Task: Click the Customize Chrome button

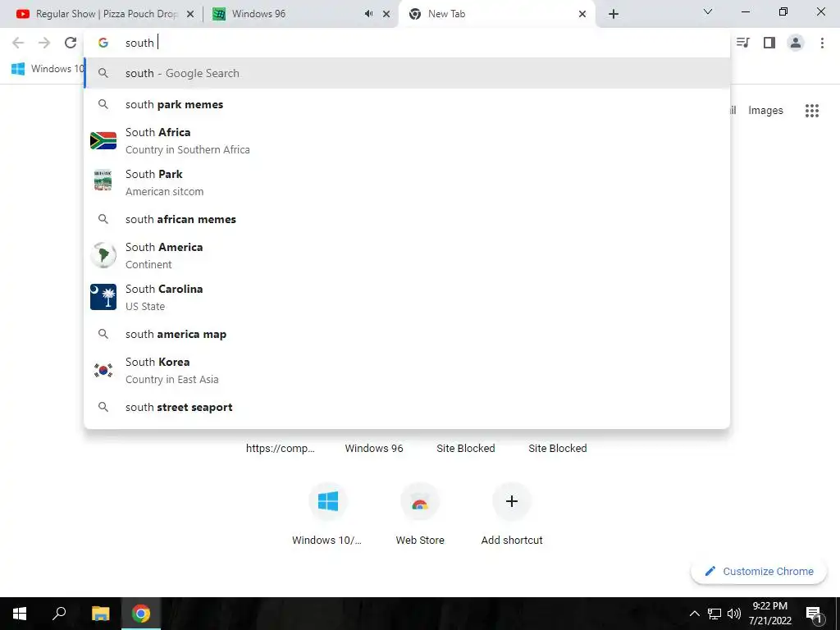Action: (759, 571)
